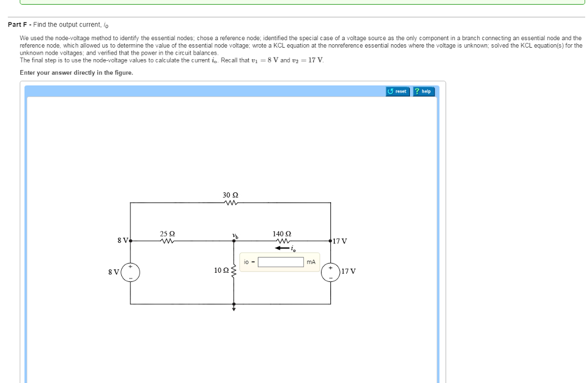Viewport: 588px width, 383px height.
Task: Click the ground symbol below the circuit
Action: tap(233, 310)
